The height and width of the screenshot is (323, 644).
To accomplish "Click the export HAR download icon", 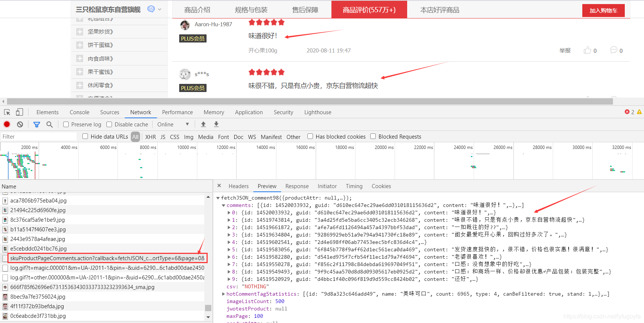I will coord(217,124).
